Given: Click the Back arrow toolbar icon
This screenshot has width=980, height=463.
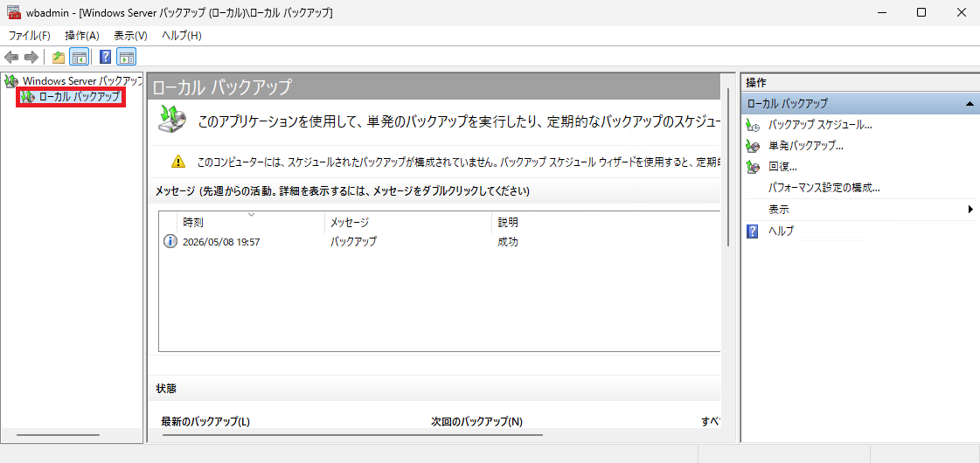Looking at the screenshot, I should (11, 58).
